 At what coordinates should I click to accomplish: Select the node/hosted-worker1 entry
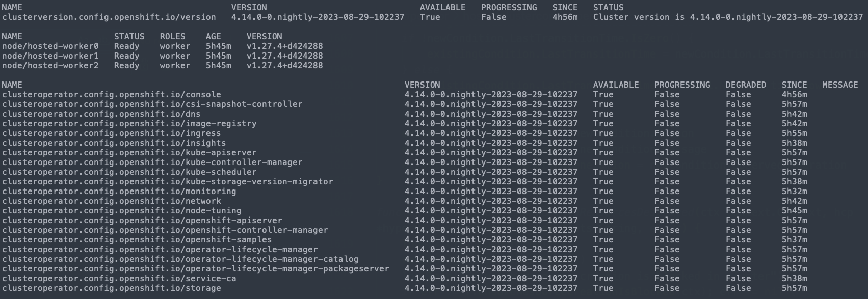(50, 56)
